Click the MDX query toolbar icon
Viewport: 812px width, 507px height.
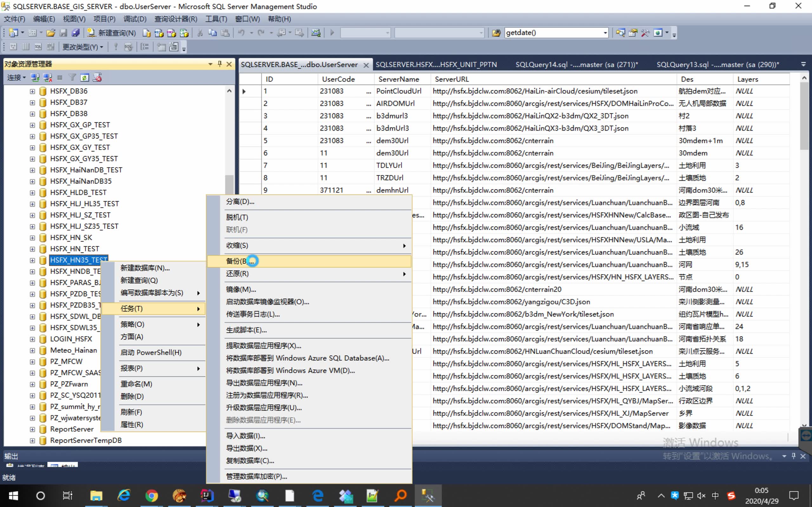[159, 33]
